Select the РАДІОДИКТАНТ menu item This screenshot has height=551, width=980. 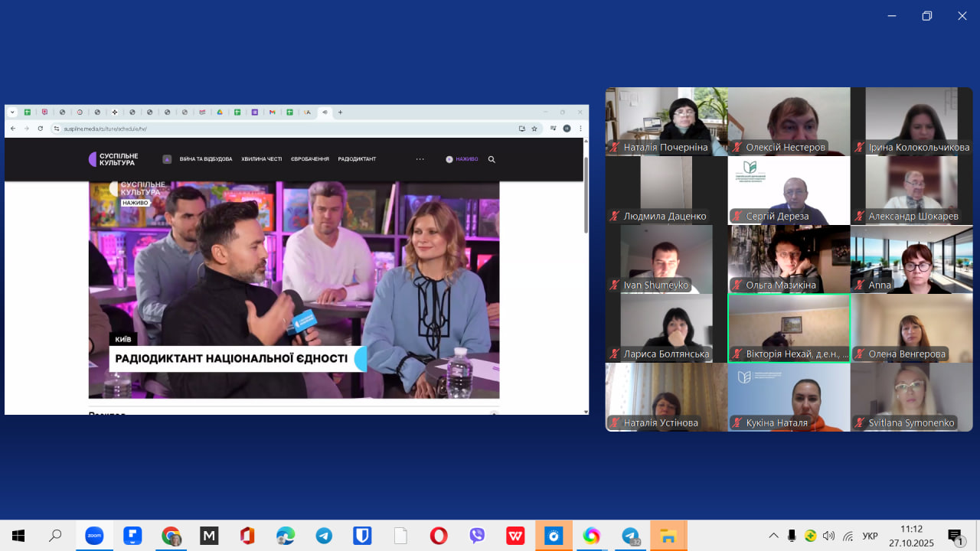357,159
